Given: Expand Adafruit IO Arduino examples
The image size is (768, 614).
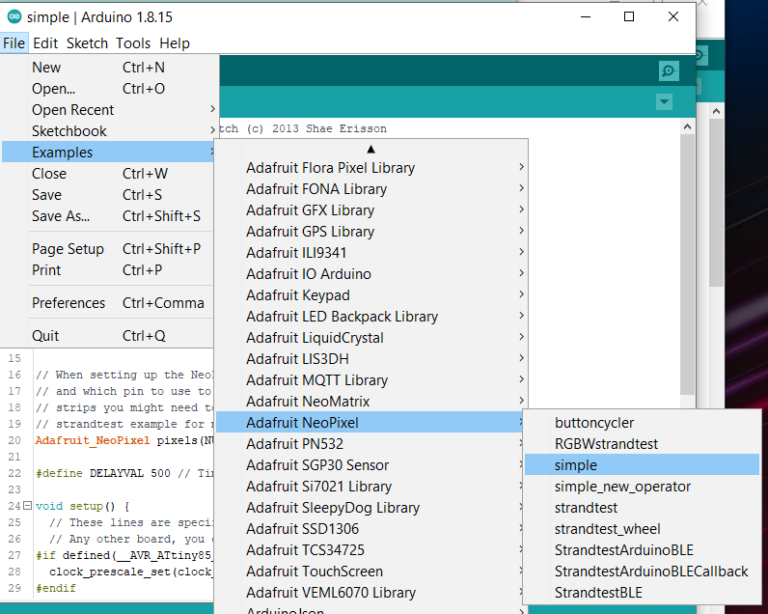Looking at the screenshot, I should tap(371, 274).
